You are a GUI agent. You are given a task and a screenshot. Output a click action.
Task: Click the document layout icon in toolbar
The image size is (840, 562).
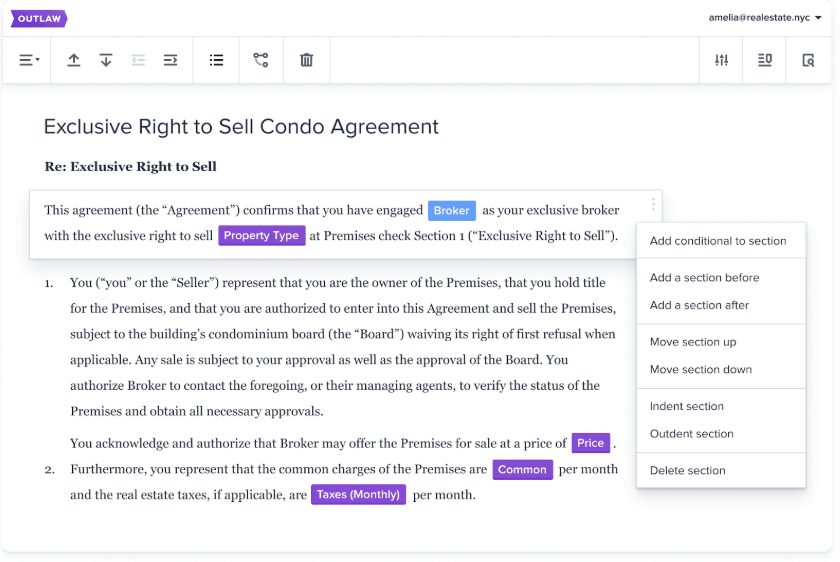coord(765,60)
